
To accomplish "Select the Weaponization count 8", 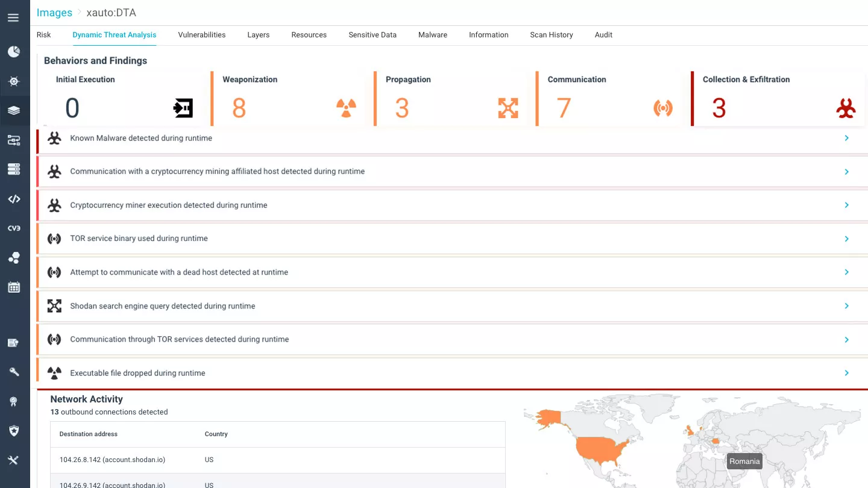I will click(239, 108).
